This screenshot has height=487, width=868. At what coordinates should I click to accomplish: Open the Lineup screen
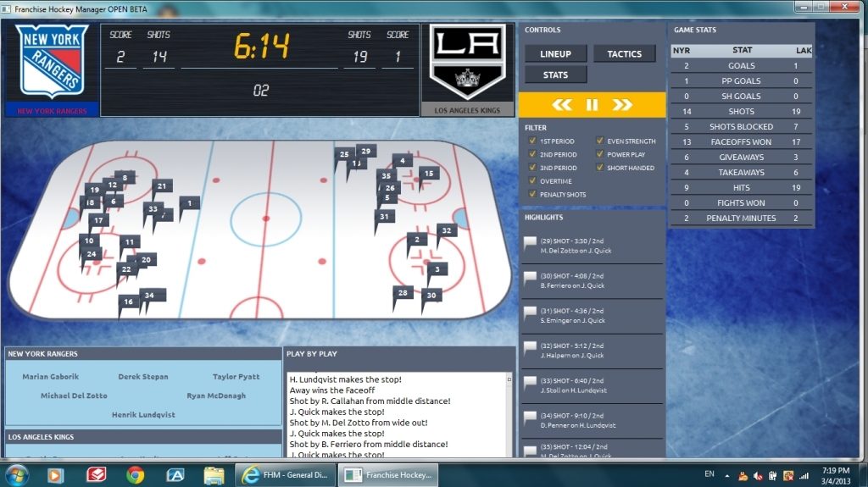(555, 54)
